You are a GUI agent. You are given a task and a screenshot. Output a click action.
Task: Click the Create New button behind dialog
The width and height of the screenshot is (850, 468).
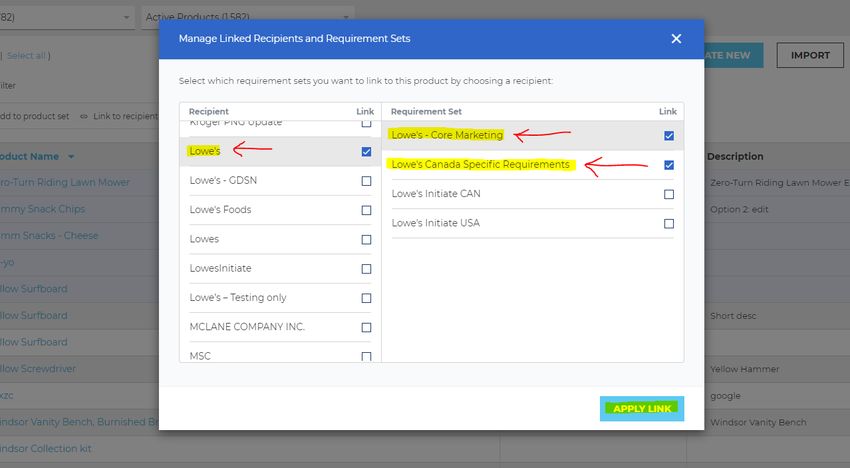733,55
